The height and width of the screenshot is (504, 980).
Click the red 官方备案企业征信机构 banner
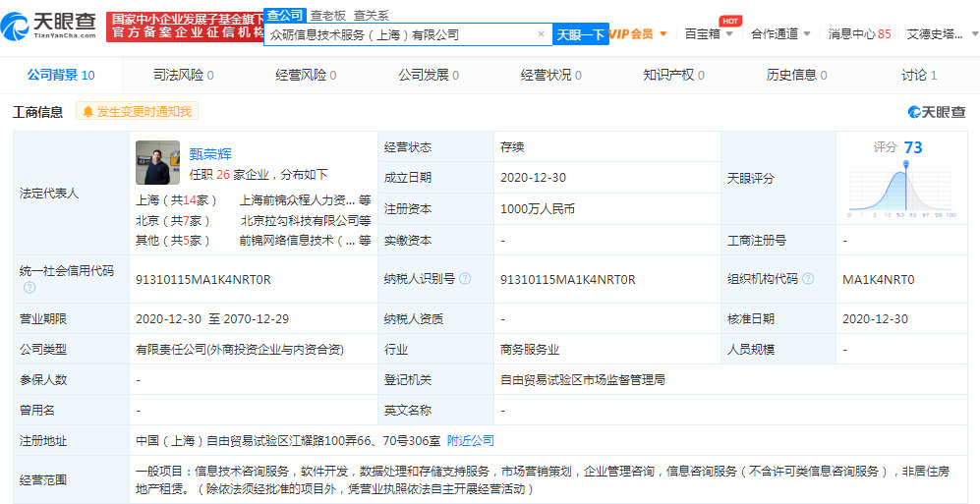[185, 27]
